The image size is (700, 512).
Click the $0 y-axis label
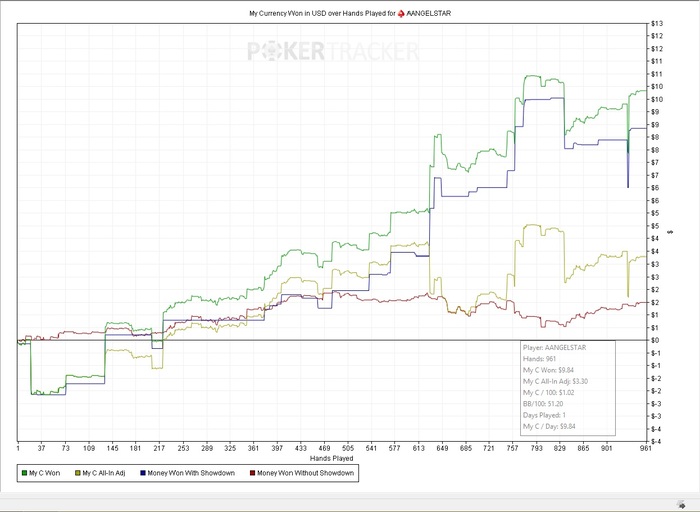(x=656, y=340)
